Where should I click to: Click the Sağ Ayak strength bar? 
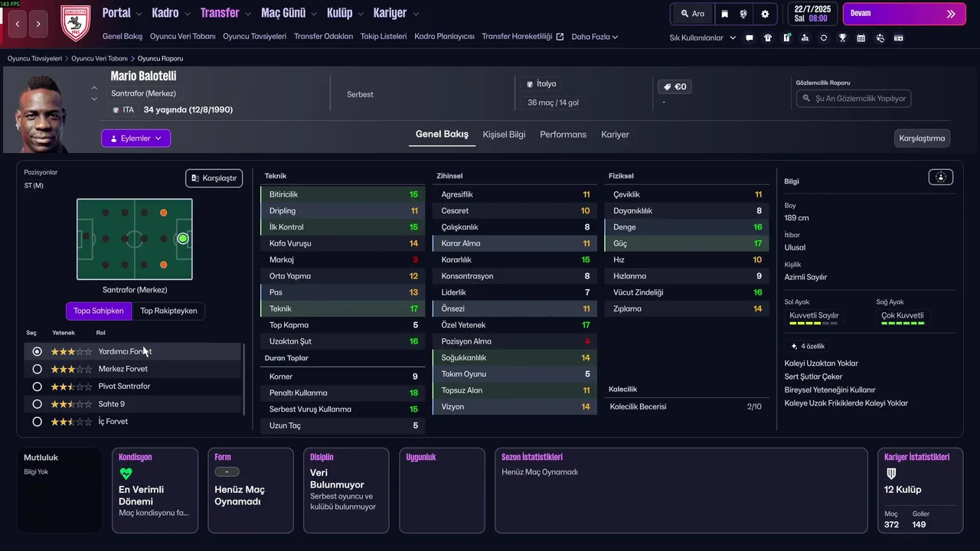[903, 324]
